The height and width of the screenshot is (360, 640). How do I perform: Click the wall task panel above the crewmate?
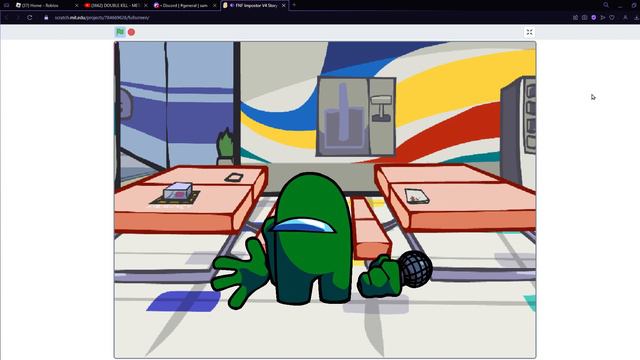pyautogui.click(x=356, y=117)
